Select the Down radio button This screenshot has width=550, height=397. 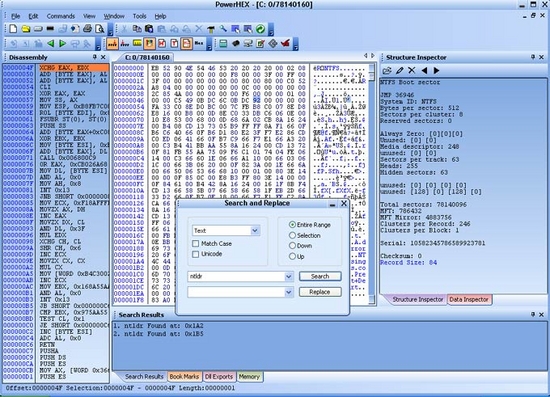click(x=292, y=246)
